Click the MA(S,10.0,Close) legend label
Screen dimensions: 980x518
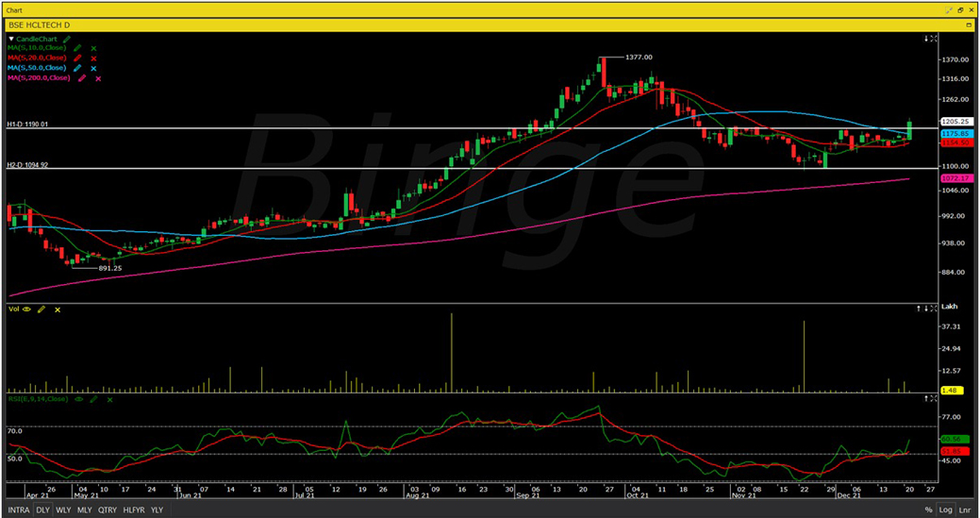[36, 47]
